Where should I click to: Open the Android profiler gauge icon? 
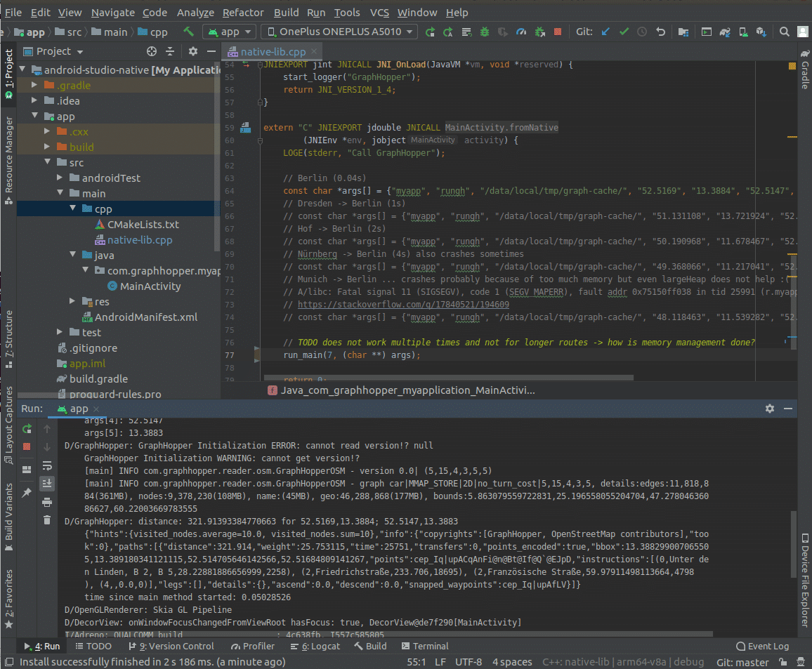click(x=520, y=32)
